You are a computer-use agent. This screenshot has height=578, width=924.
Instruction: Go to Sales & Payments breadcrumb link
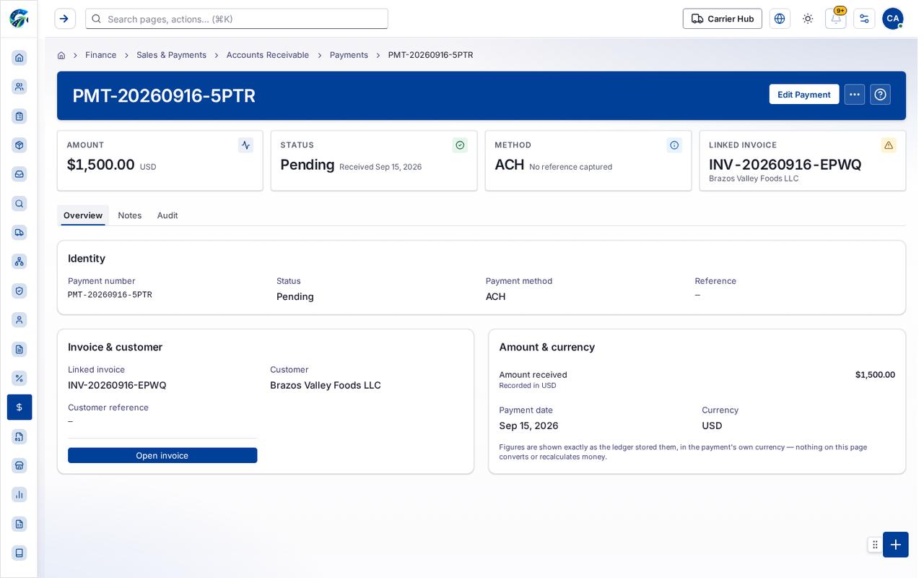(x=172, y=55)
